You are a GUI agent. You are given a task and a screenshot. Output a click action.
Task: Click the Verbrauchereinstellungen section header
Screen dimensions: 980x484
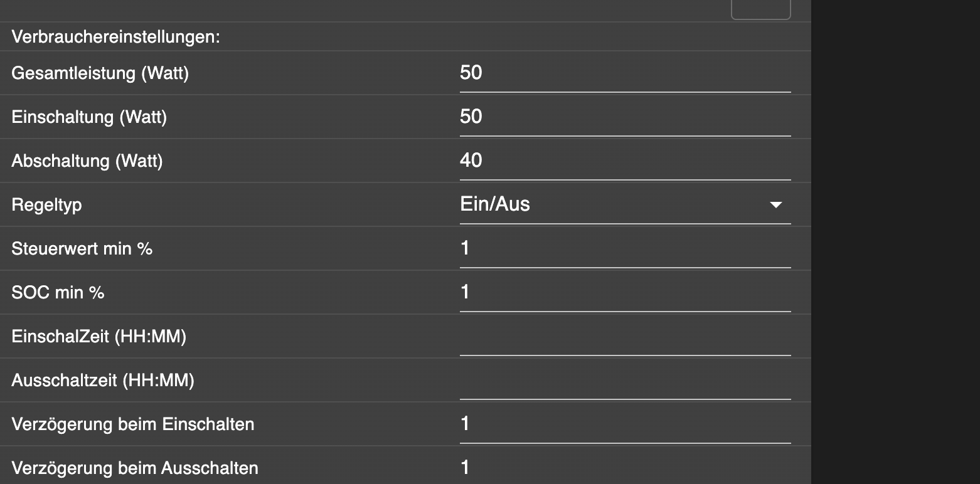[x=116, y=37]
